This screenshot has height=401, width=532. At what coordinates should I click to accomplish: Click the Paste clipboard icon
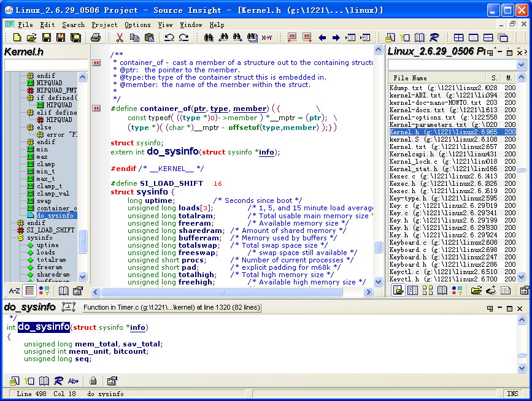click(149, 37)
